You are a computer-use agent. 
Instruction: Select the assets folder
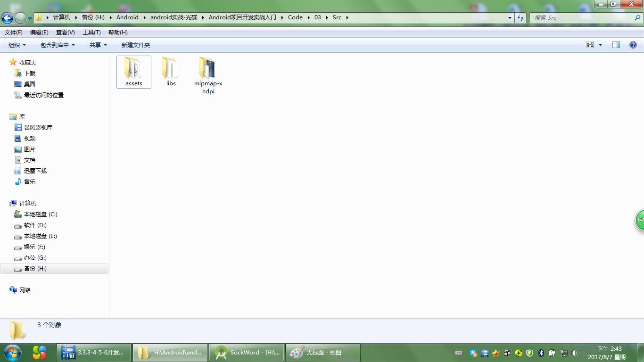(134, 72)
